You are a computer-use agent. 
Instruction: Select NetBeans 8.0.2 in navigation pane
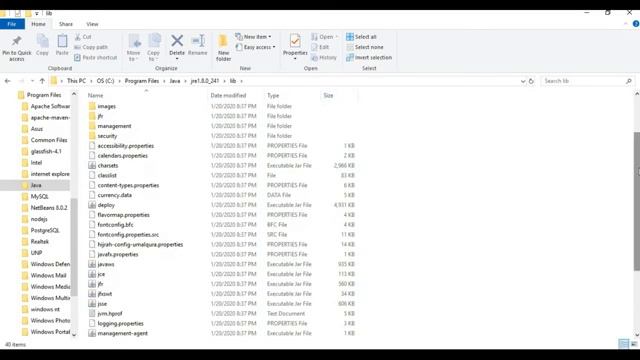(49, 208)
